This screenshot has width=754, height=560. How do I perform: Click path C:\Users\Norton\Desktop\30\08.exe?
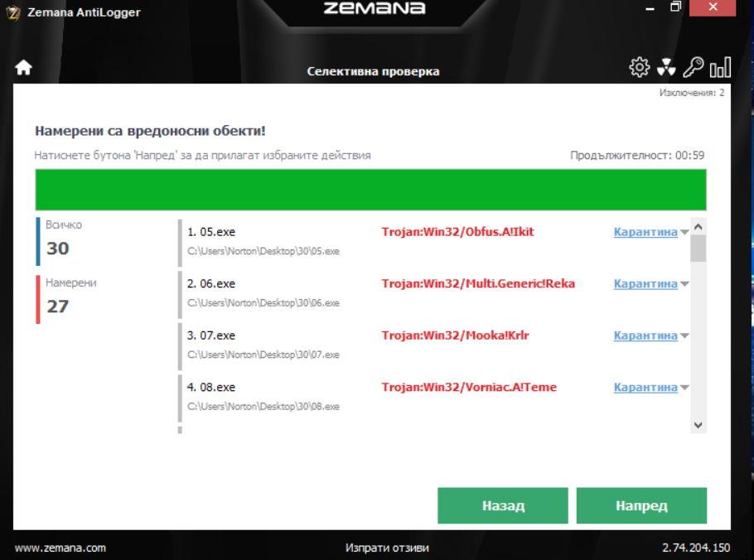[263, 407]
